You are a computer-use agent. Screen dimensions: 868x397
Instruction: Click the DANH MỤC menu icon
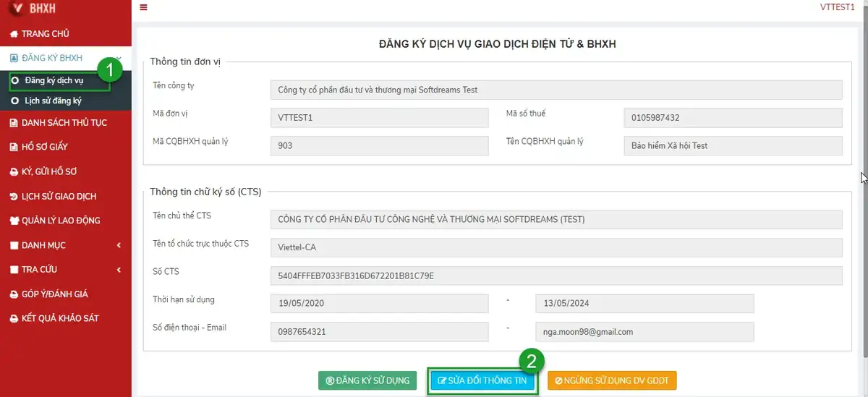[x=14, y=246]
